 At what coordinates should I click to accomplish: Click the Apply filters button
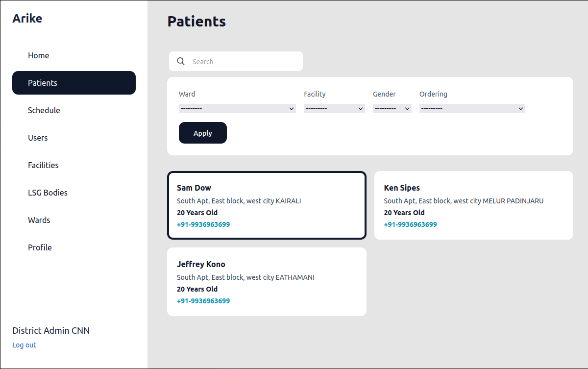pyautogui.click(x=203, y=133)
